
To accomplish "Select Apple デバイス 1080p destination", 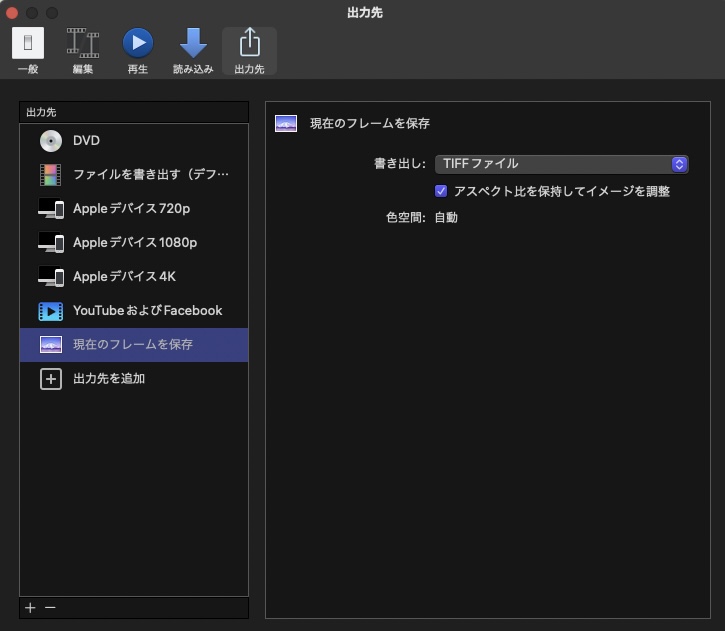I will (x=135, y=243).
